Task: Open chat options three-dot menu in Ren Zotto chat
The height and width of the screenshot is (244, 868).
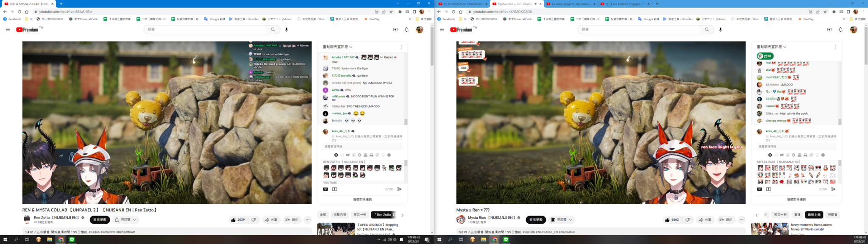Action: click(401, 47)
